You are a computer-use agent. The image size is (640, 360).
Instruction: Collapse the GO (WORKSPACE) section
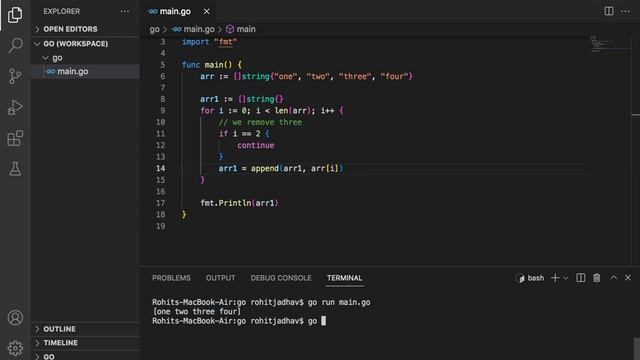point(85,44)
